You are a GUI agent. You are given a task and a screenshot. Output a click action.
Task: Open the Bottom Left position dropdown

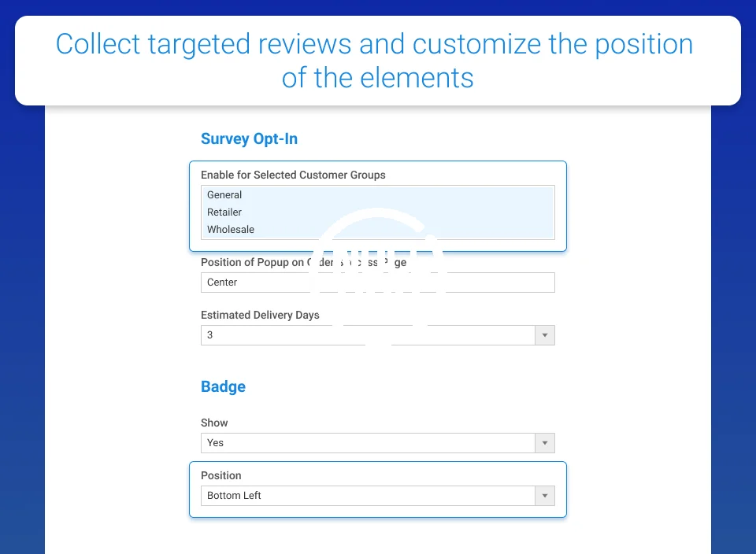point(366,496)
